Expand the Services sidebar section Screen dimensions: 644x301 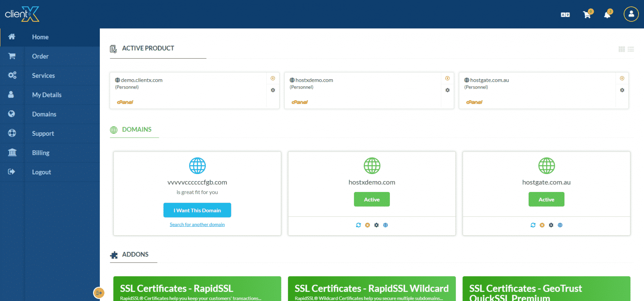pos(43,75)
